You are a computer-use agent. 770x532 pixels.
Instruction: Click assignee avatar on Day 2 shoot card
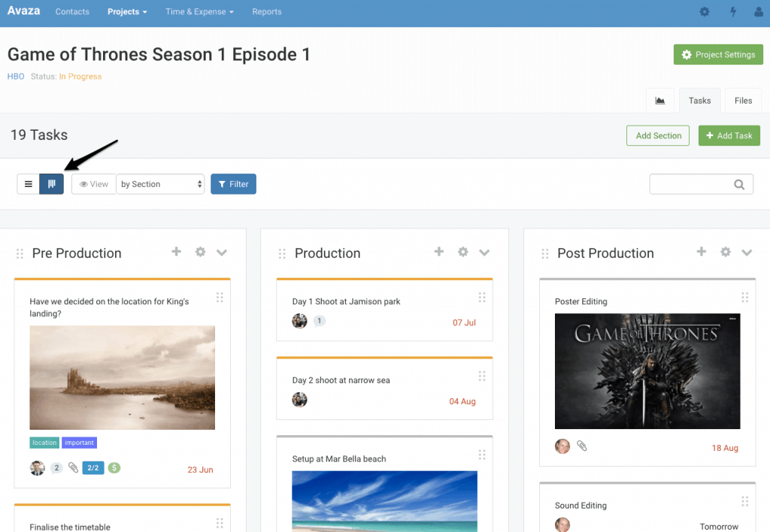tap(299, 400)
